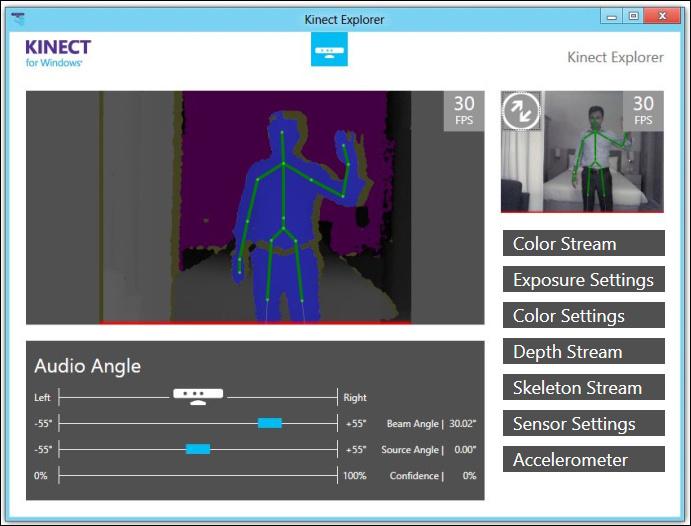691x526 pixels.
Task: Maximize the Kinect Explorer window
Action: pos(633,16)
